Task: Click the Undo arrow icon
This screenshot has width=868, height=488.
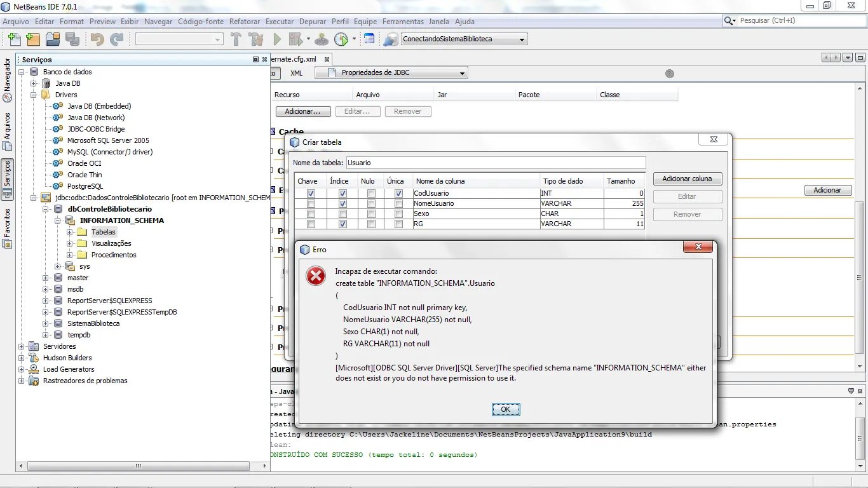Action: (x=97, y=39)
